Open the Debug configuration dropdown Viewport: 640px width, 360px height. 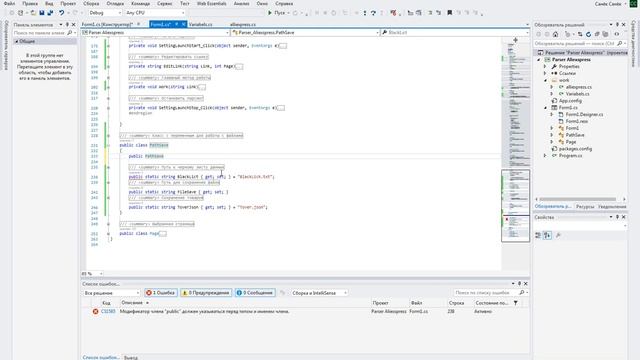[105, 13]
